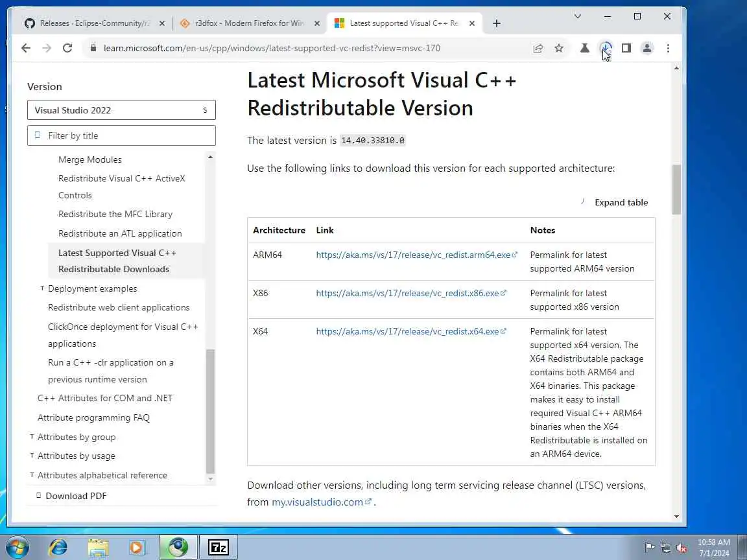The image size is (747, 560).
Task: Click the 14.40.33810.0 version text
Action: 373,141
